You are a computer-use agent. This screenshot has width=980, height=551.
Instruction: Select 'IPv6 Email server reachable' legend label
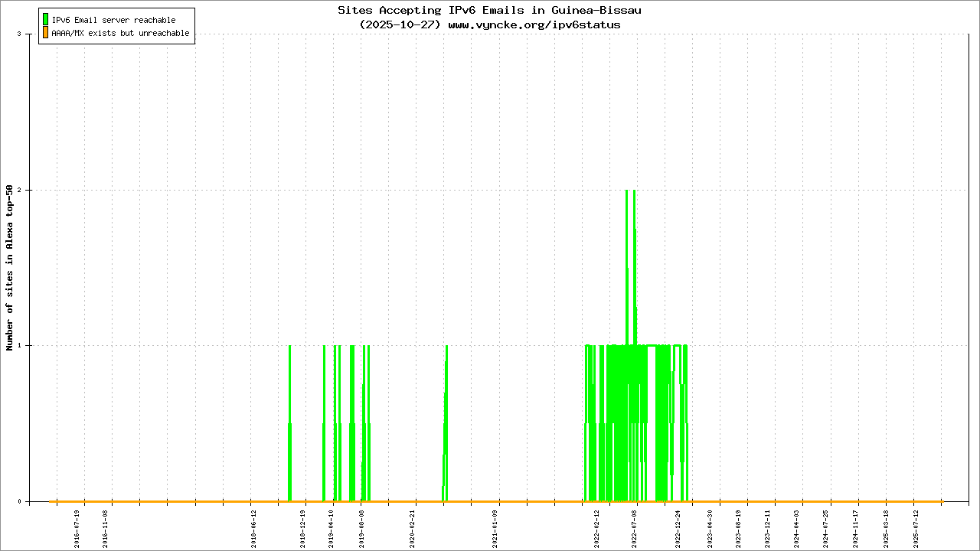(x=113, y=20)
